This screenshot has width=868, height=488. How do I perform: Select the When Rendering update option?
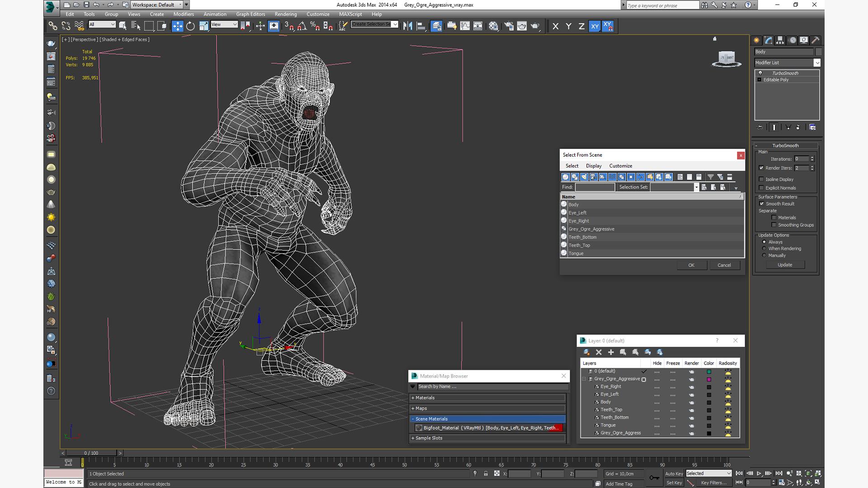click(x=764, y=249)
